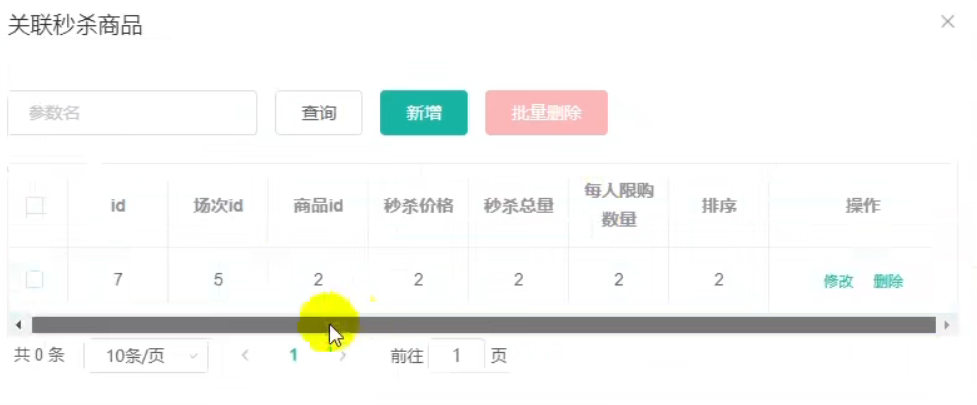Close the 关联秒杀商品 dialog
This screenshot has height=405, width=977.
point(948,22)
